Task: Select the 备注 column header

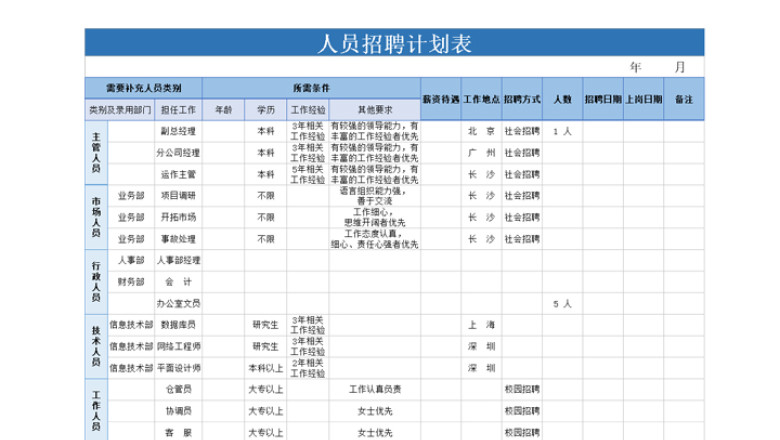Action: tap(684, 99)
